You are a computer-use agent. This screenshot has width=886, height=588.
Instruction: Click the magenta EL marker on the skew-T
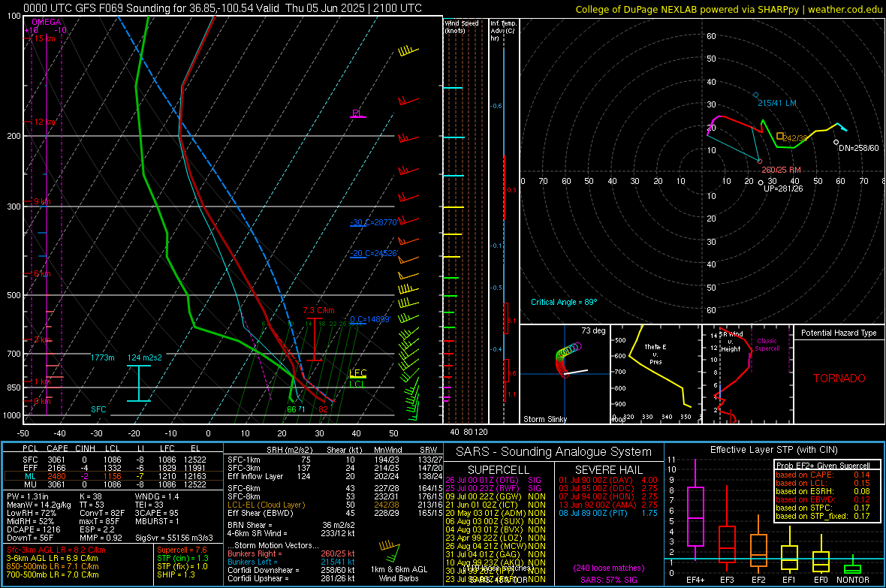point(357,113)
